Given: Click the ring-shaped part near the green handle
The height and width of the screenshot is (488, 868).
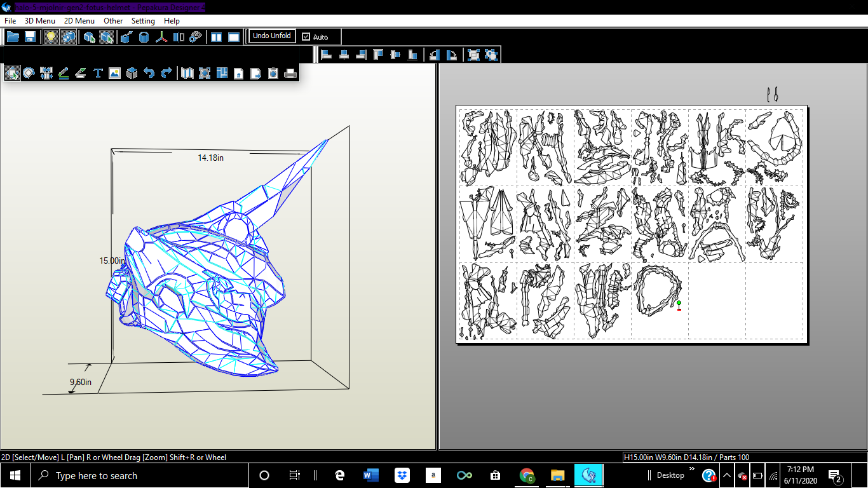Looking at the screenshot, I should click(x=657, y=290).
